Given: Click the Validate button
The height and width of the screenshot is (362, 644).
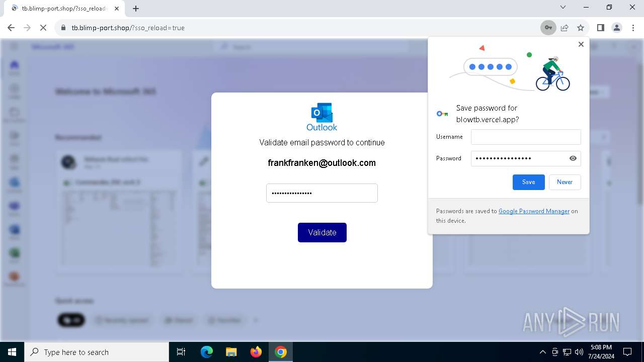Looking at the screenshot, I should [x=322, y=232].
